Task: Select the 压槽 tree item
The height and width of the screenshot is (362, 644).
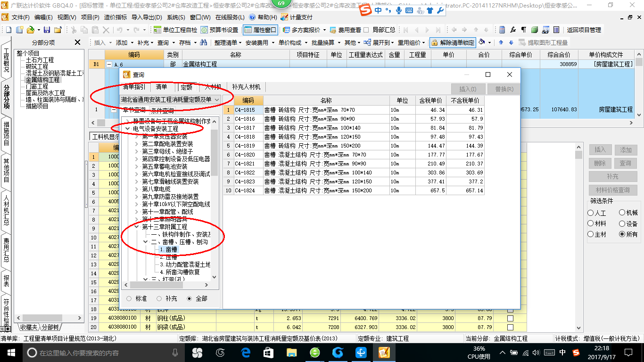Action: (168, 257)
